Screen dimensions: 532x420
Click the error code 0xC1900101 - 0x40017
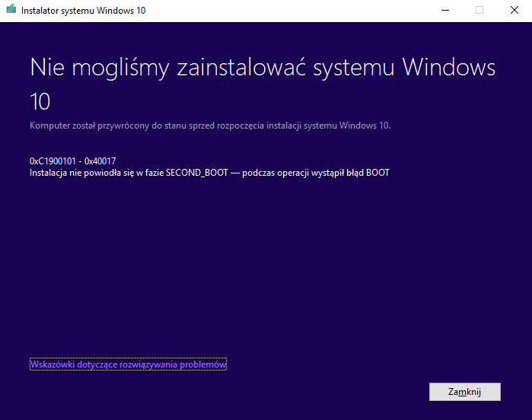tap(73, 161)
